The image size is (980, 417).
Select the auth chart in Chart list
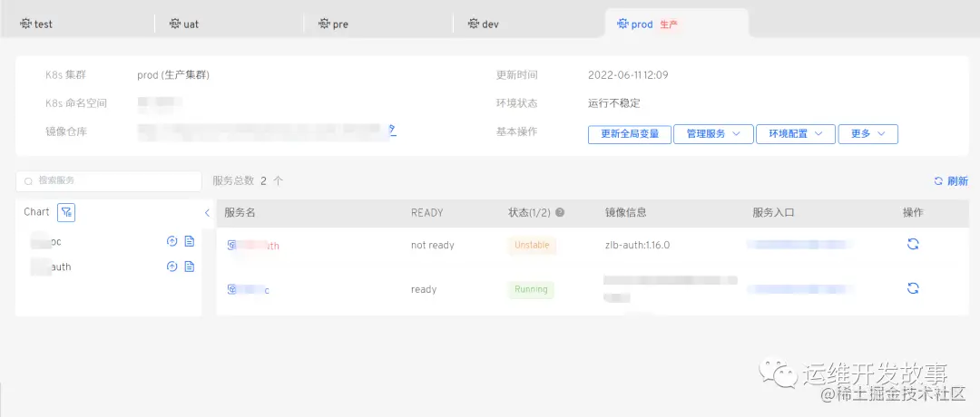click(x=51, y=267)
